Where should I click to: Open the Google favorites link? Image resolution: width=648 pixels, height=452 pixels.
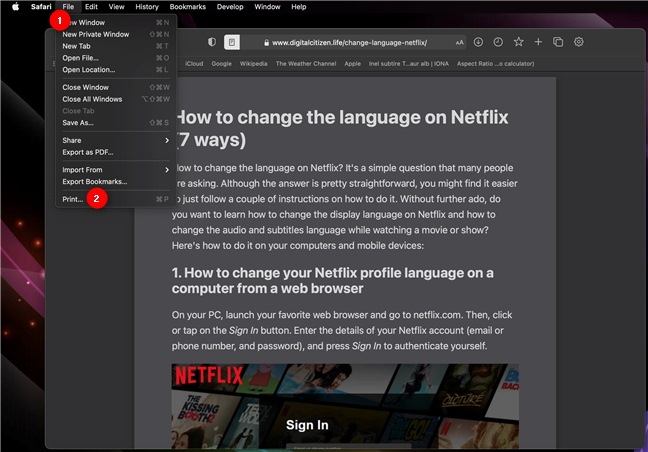click(222, 64)
